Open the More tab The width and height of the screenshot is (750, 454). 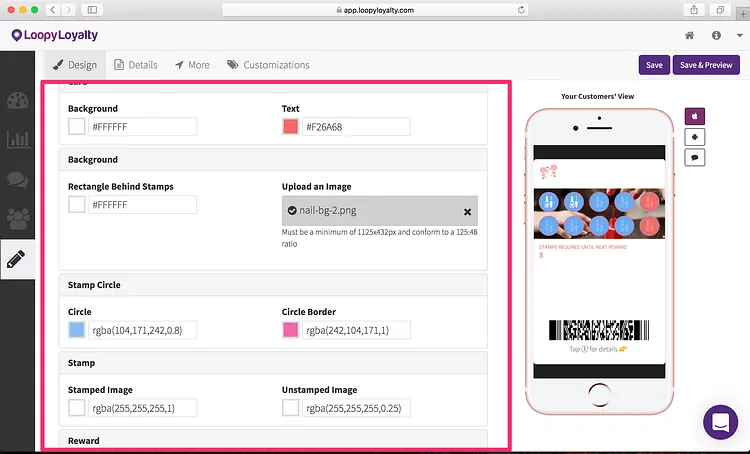click(192, 65)
